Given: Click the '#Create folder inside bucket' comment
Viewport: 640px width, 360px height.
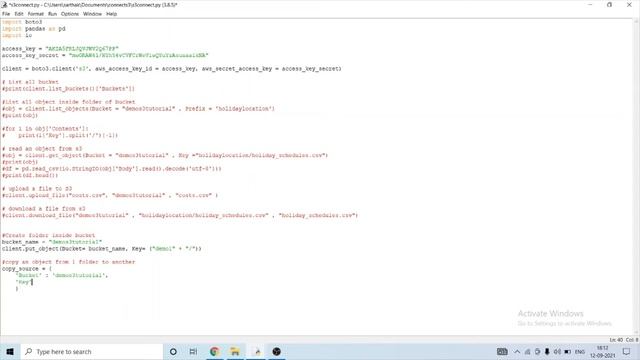Looking at the screenshot, I should [x=48, y=236].
